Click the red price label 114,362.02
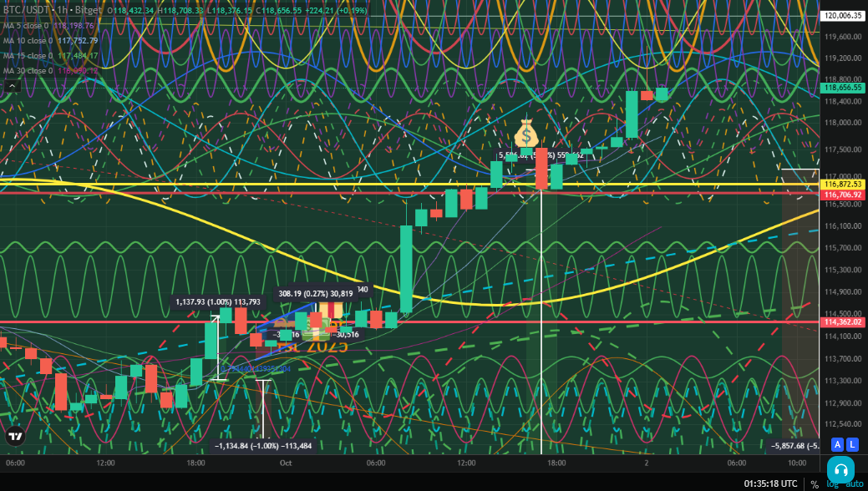The height and width of the screenshot is (491, 868). pyautogui.click(x=843, y=321)
